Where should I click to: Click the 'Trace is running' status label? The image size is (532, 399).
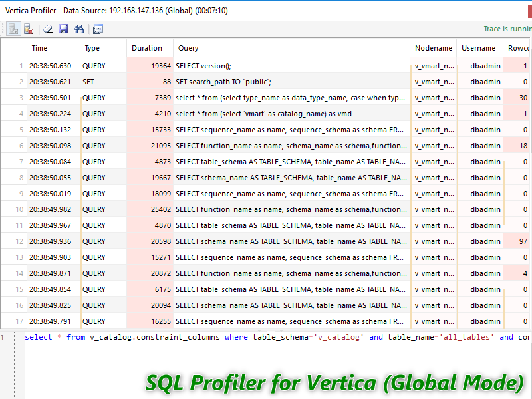[507, 29]
